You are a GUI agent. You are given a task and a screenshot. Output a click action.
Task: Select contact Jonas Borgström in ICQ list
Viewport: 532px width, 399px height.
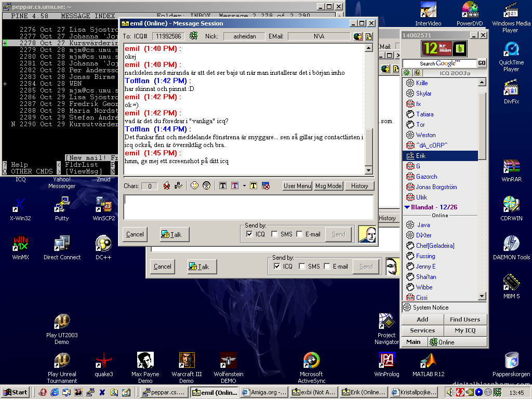tap(436, 187)
